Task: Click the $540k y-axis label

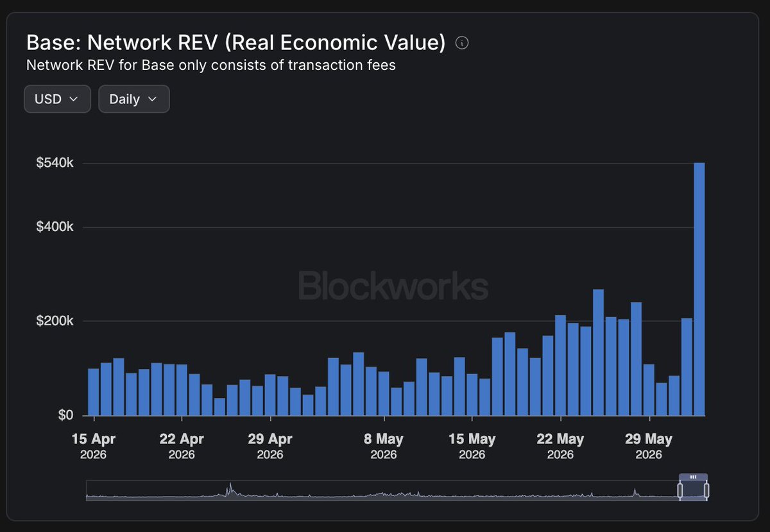Action: coord(56,163)
